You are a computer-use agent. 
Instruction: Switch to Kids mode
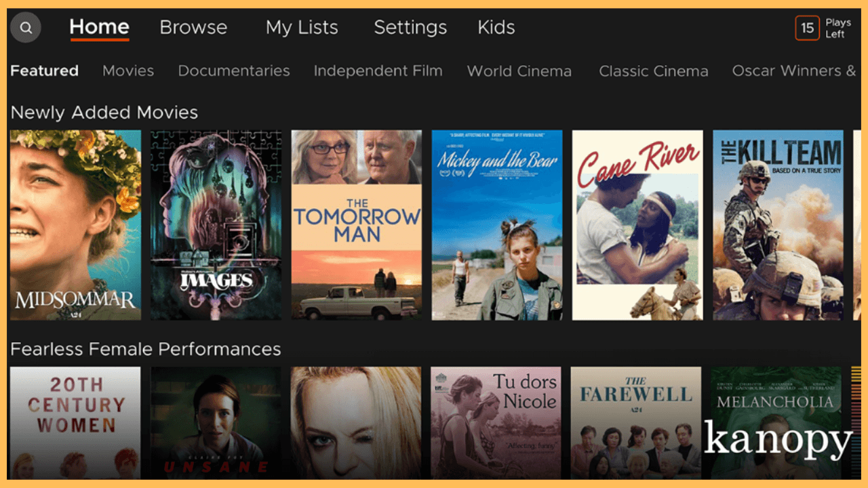pyautogui.click(x=496, y=27)
